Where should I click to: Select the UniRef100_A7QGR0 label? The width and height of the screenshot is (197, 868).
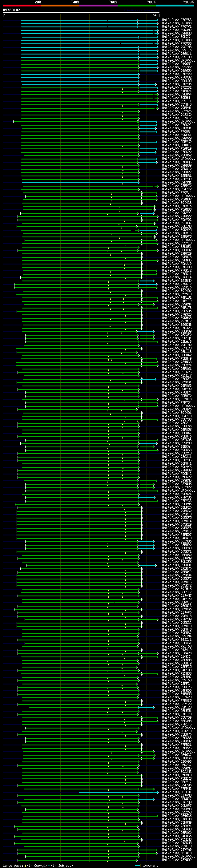[x=177, y=152]
